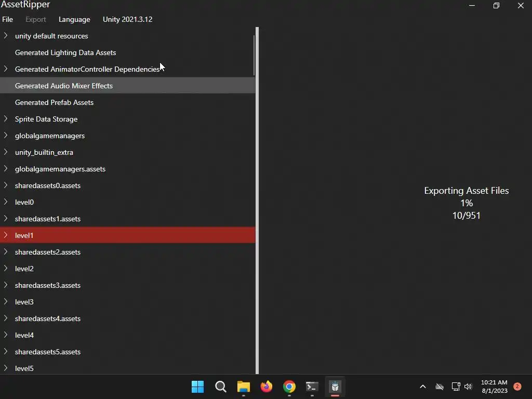532x399 pixels.
Task: Expand the Sprite Data Storage node
Action: (5, 118)
